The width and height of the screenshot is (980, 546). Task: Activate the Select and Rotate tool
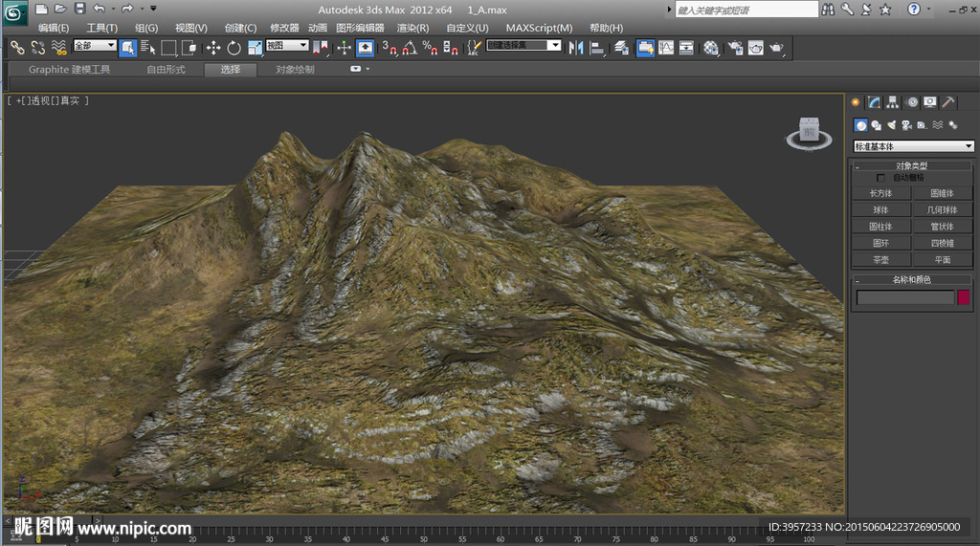234,48
